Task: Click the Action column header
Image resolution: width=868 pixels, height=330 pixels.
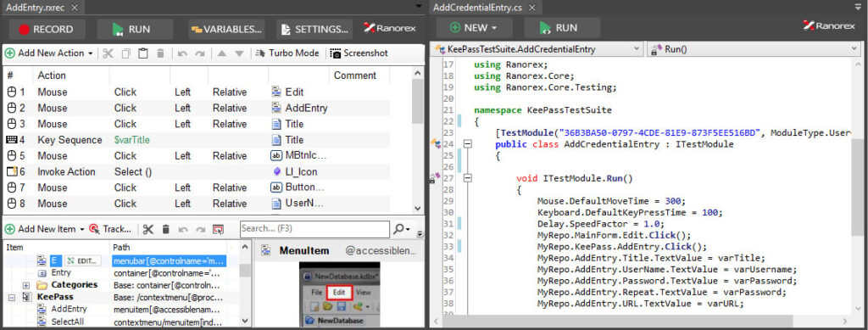Action: [52, 76]
